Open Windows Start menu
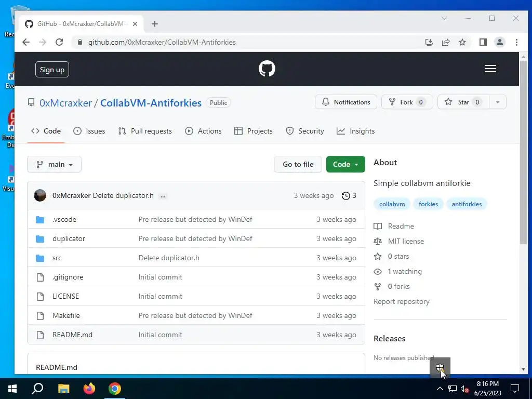This screenshot has width=532, height=399. pyautogui.click(x=12, y=389)
